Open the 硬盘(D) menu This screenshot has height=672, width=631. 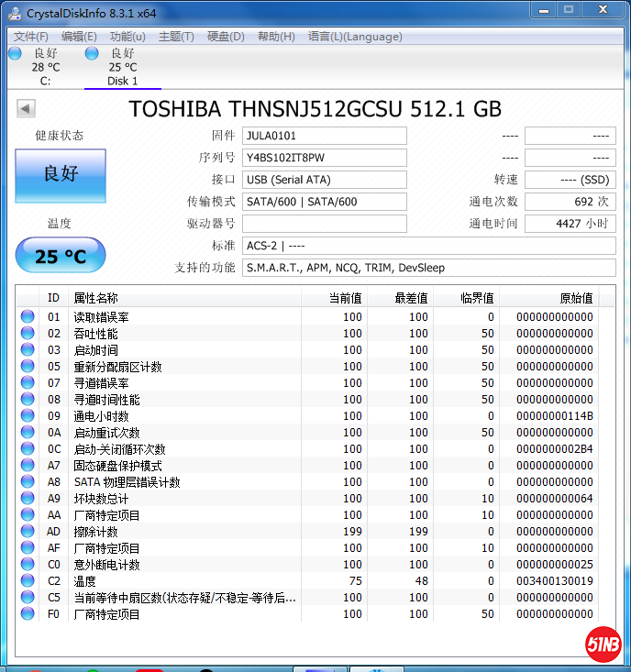point(226,37)
